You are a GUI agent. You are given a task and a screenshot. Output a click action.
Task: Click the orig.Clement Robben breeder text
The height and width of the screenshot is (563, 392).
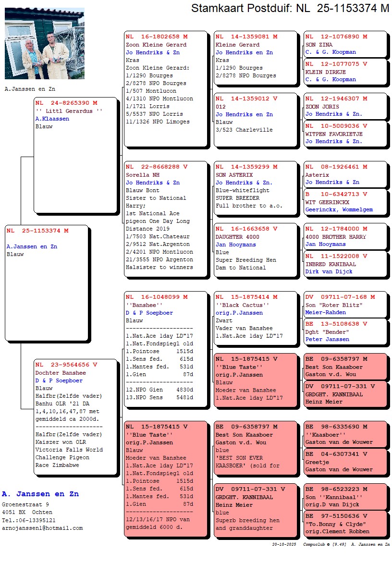click(x=337, y=531)
